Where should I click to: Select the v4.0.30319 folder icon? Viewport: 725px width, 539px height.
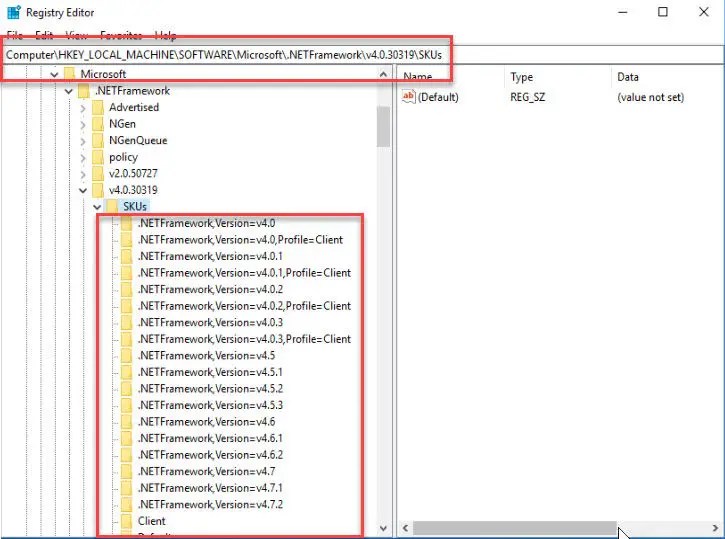98,190
